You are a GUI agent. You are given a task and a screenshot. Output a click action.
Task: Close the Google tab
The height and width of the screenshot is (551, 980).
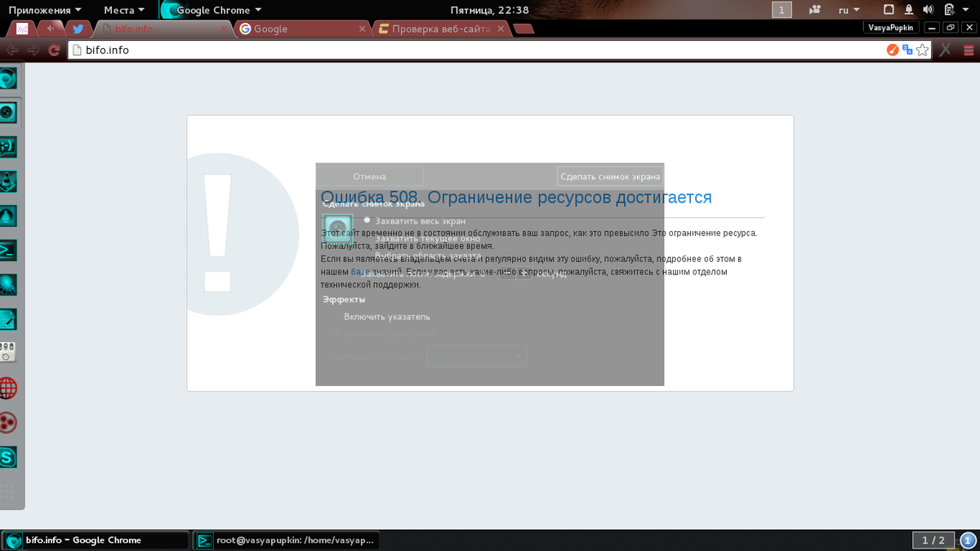363,29
